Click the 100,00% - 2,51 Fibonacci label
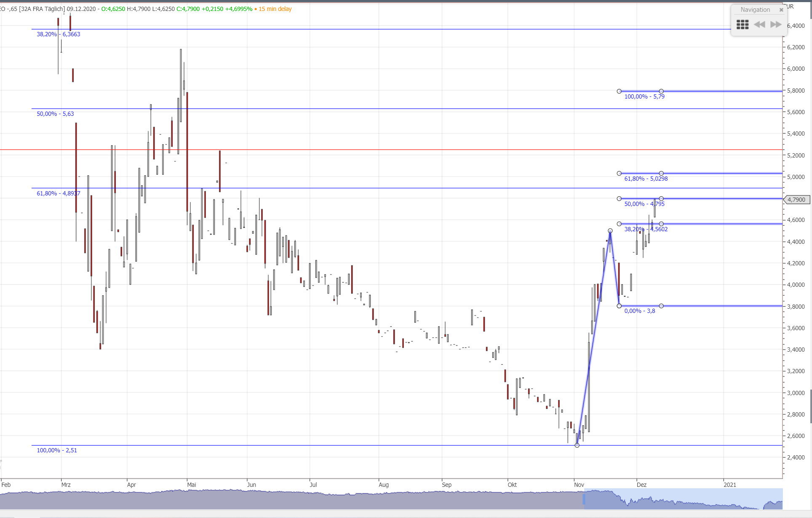Image resolution: width=812 pixels, height=518 pixels. pyautogui.click(x=57, y=451)
